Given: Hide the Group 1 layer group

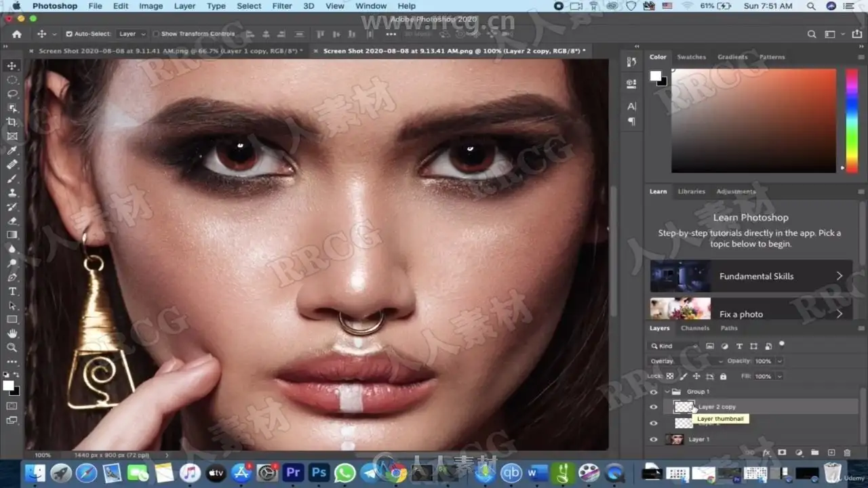Looking at the screenshot, I should pos(654,392).
